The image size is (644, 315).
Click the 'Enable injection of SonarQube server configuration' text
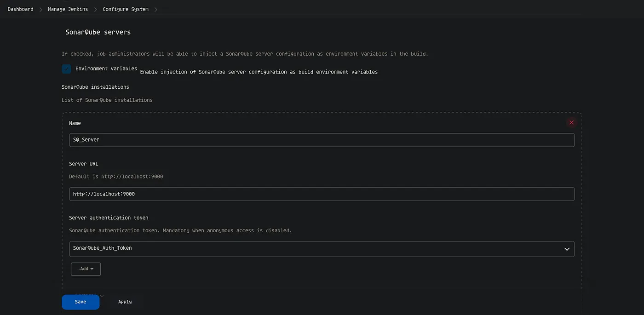259,72
